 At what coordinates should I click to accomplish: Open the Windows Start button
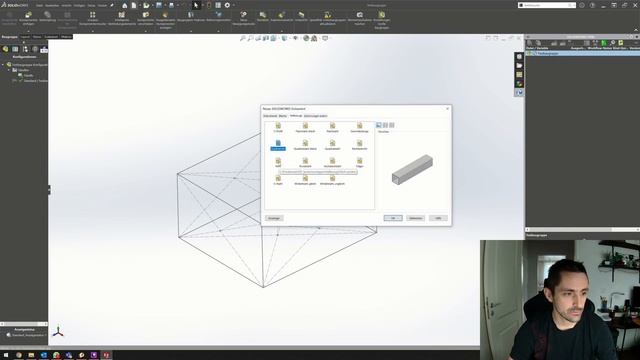(6, 355)
